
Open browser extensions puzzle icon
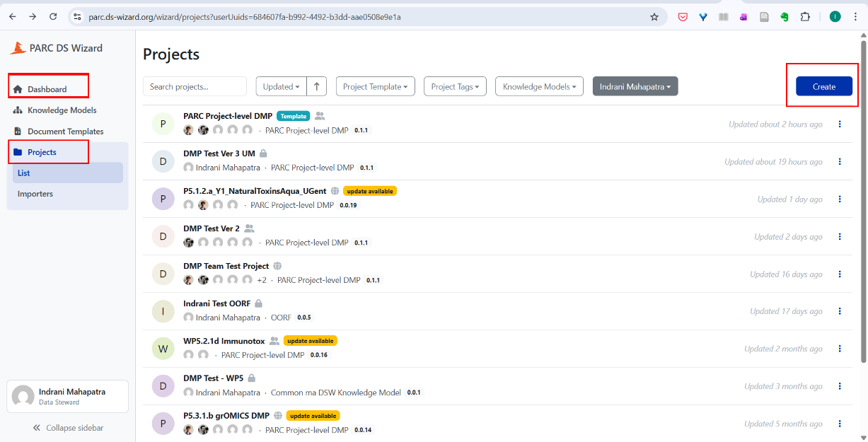pos(805,17)
